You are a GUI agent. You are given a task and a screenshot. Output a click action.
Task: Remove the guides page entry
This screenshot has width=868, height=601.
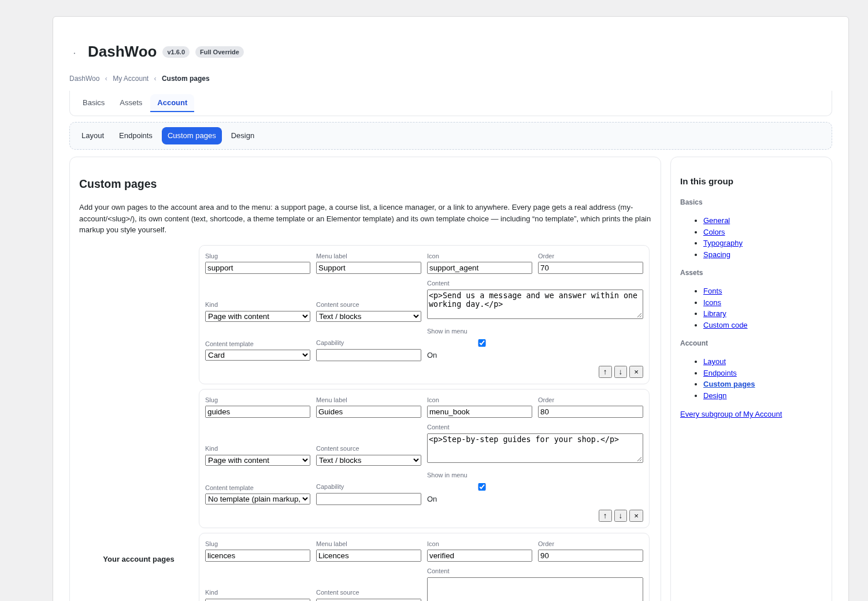click(x=636, y=516)
